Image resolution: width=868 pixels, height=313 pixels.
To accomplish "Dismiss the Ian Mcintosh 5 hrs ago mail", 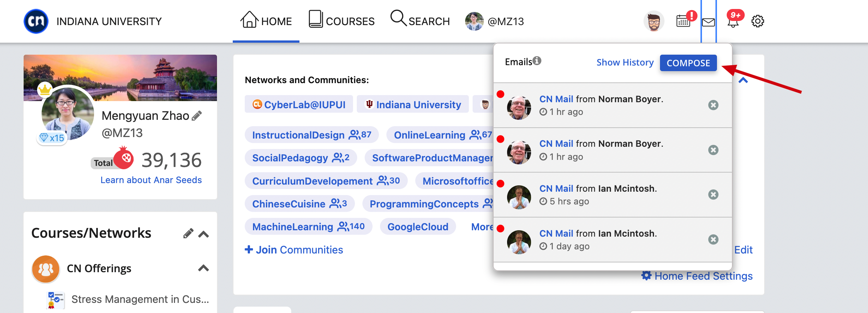I will 713,195.
